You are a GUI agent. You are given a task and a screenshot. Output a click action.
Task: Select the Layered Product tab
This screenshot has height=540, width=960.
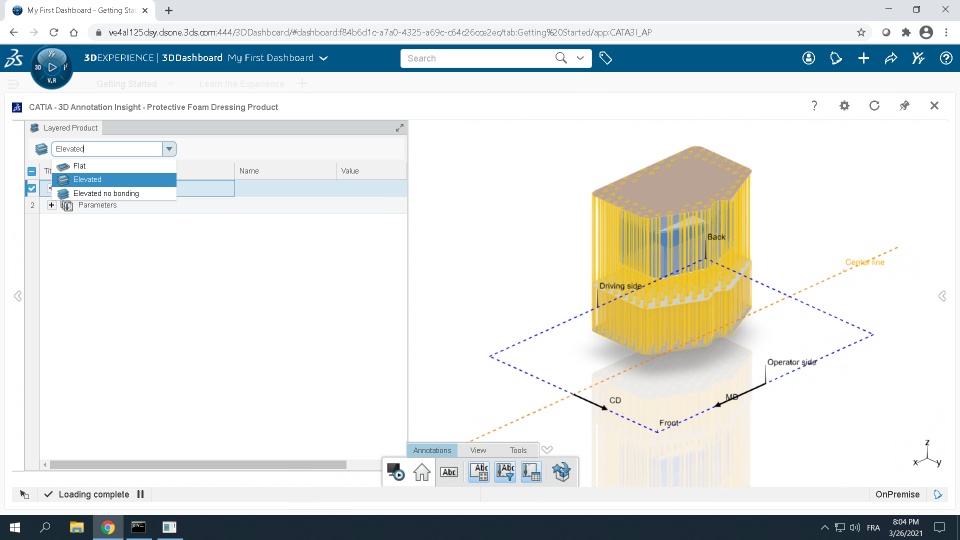point(64,128)
